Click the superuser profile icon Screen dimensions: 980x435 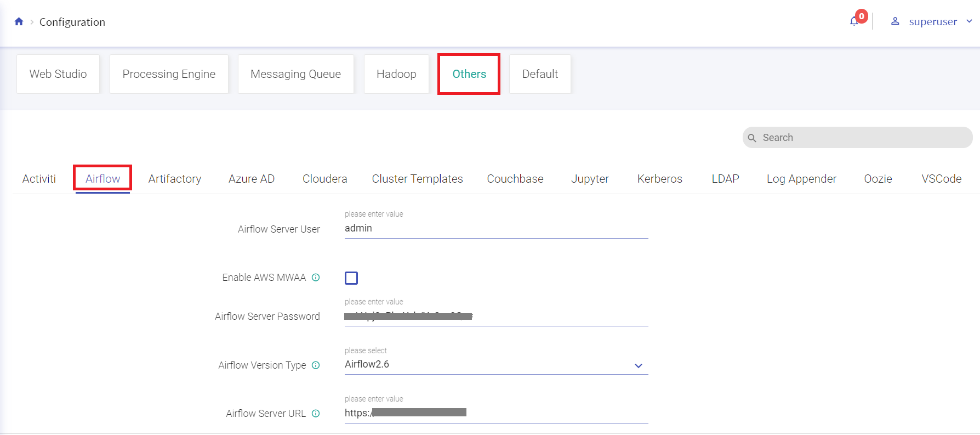[895, 21]
